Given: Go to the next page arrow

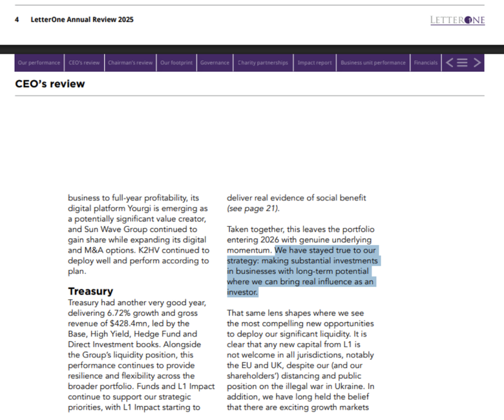Looking at the screenshot, I should (x=478, y=63).
